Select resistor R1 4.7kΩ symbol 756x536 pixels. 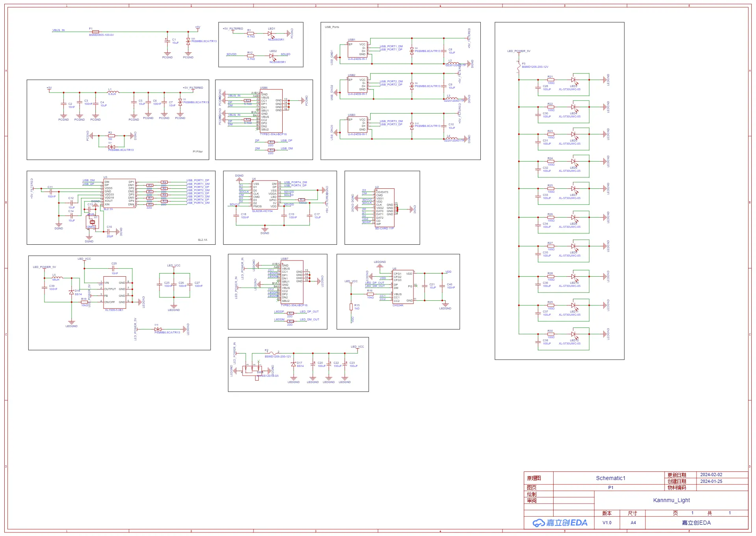[250, 33]
